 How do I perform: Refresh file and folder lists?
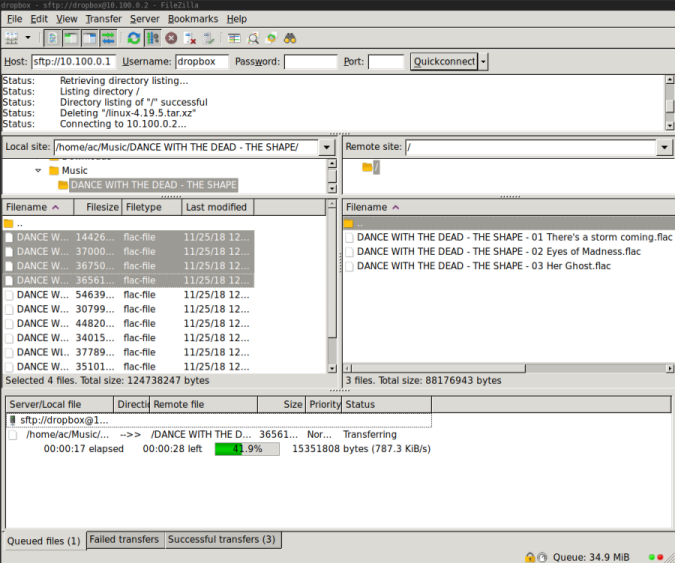point(134,38)
